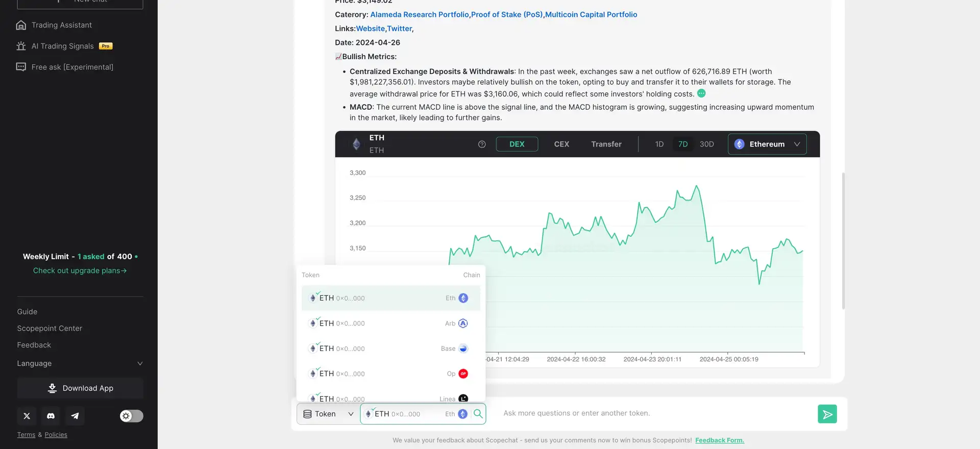980x449 pixels.
Task: Switch to the Transfer tab
Action: point(606,144)
